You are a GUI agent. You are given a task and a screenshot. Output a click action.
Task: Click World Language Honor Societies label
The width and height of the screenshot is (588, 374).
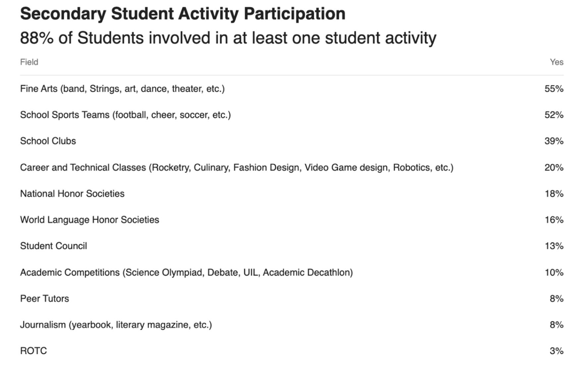(x=89, y=220)
